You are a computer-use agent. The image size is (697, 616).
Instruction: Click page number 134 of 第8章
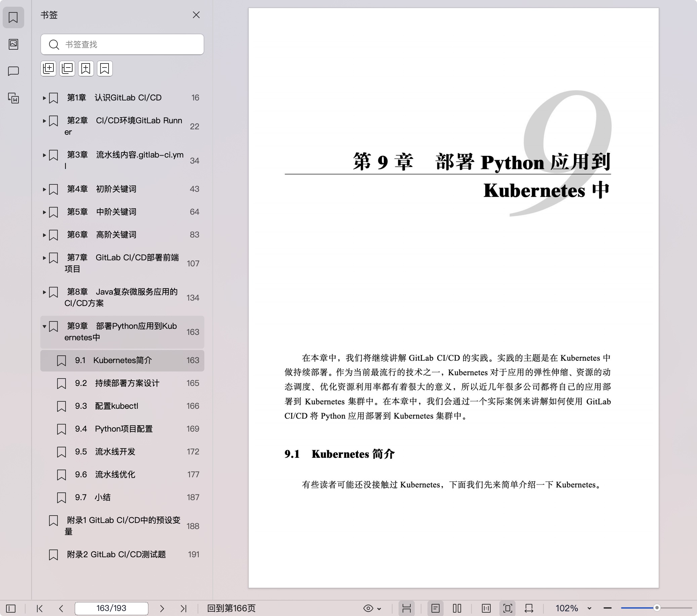[x=193, y=298]
